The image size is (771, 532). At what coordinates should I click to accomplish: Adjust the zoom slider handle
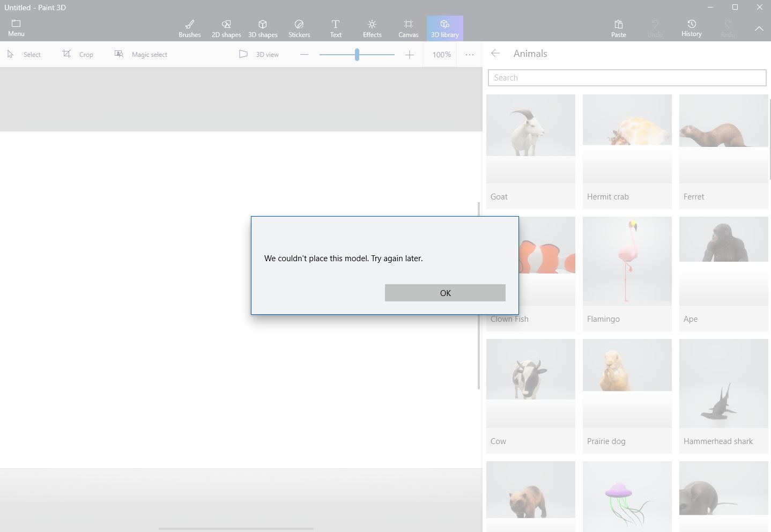click(357, 54)
